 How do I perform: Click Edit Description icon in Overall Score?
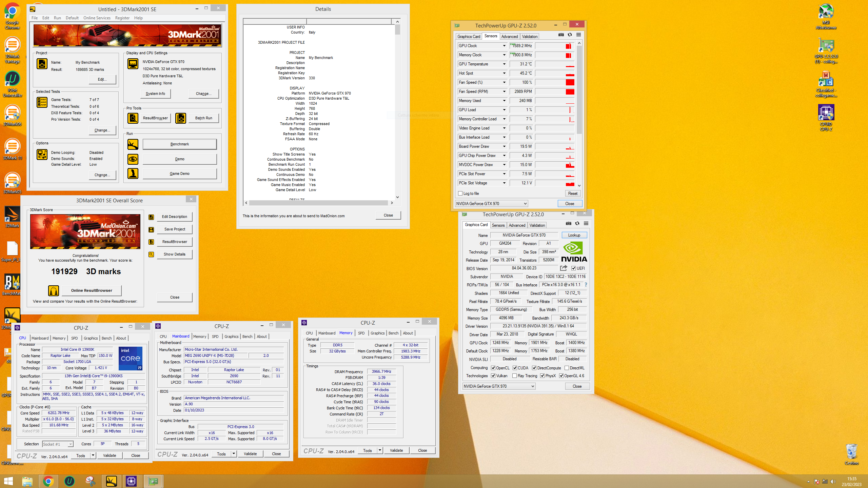click(x=151, y=217)
